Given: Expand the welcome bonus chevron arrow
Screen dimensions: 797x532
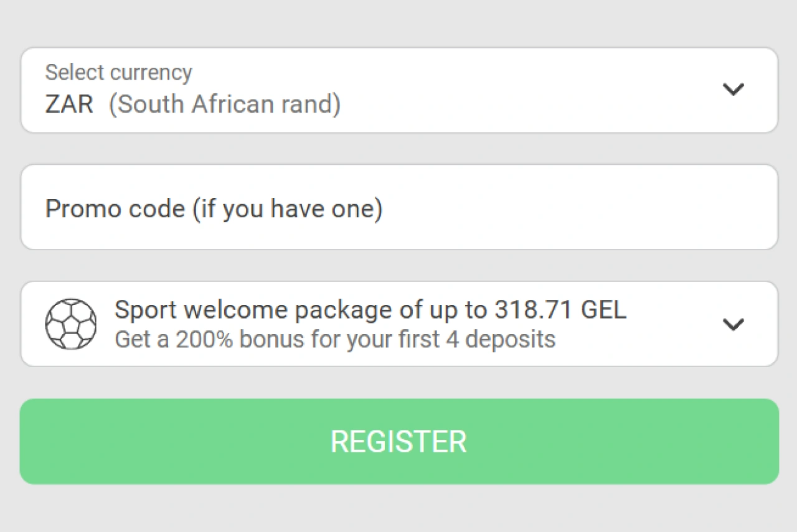Looking at the screenshot, I should point(733,324).
